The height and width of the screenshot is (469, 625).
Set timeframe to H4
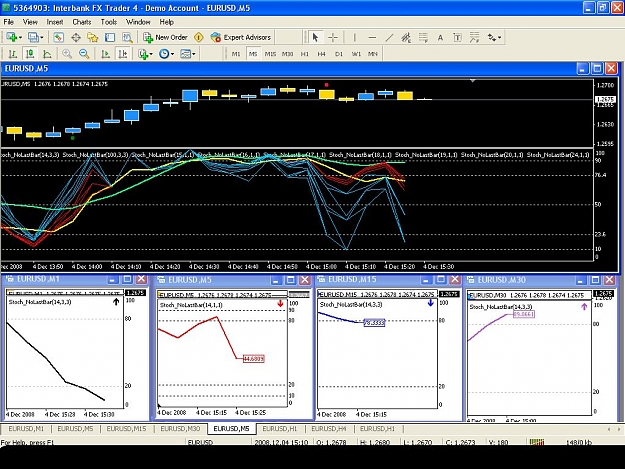pos(321,54)
